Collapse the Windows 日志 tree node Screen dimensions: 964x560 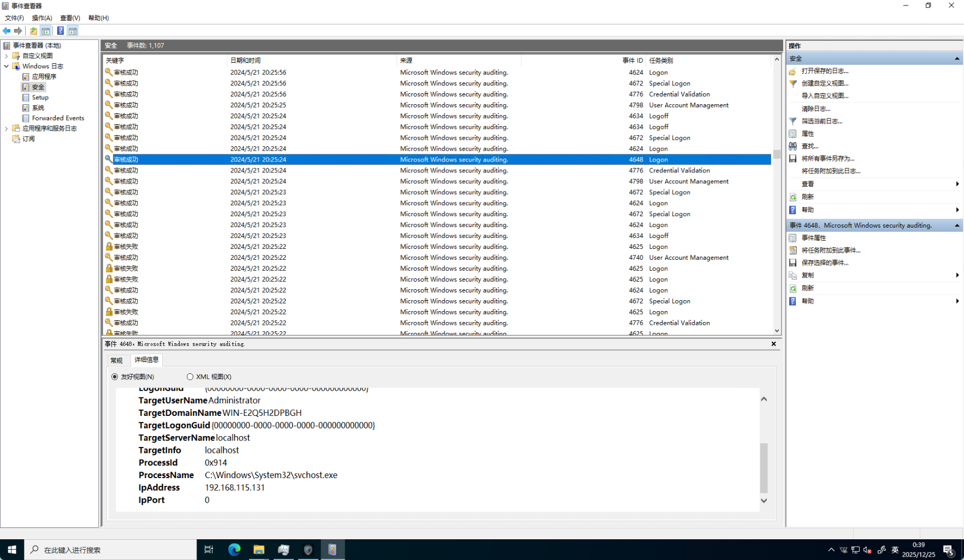click(7, 66)
